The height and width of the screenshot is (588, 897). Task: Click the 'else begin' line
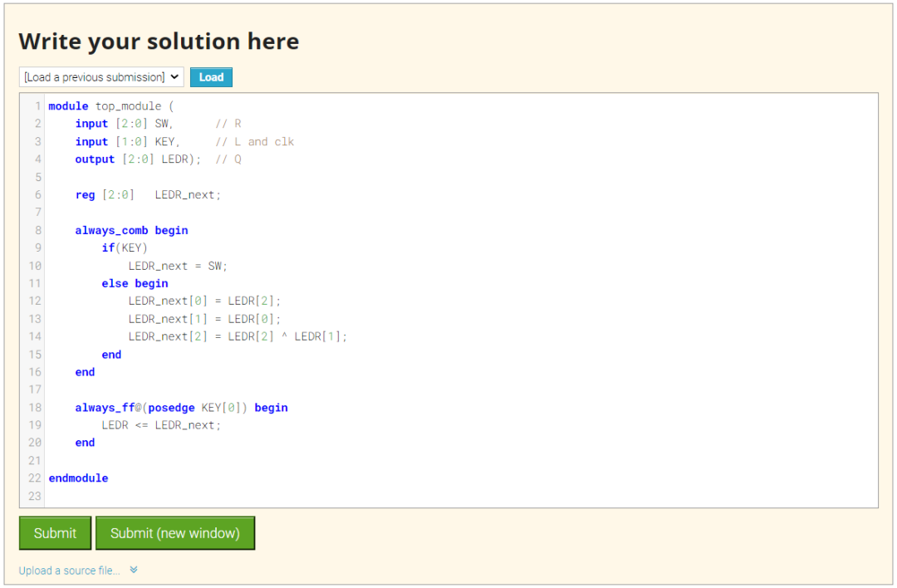[x=135, y=283]
